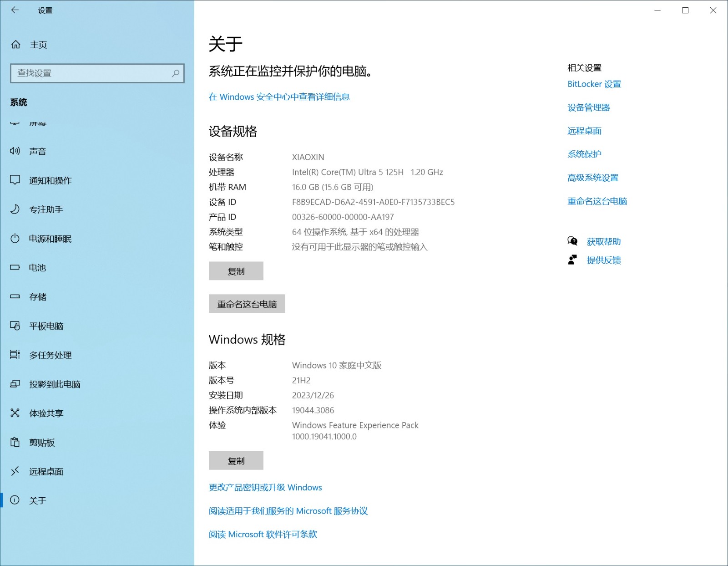Image resolution: width=728 pixels, height=566 pixels.
Task: Click the Sound speaker icon
Action: click(15, 151)
